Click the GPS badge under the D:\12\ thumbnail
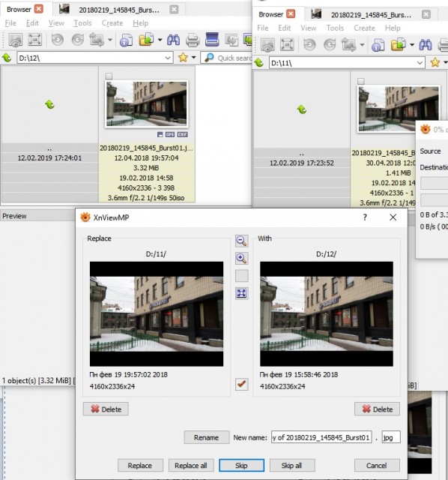The image size is (448, 480). [x=170, y=134]
